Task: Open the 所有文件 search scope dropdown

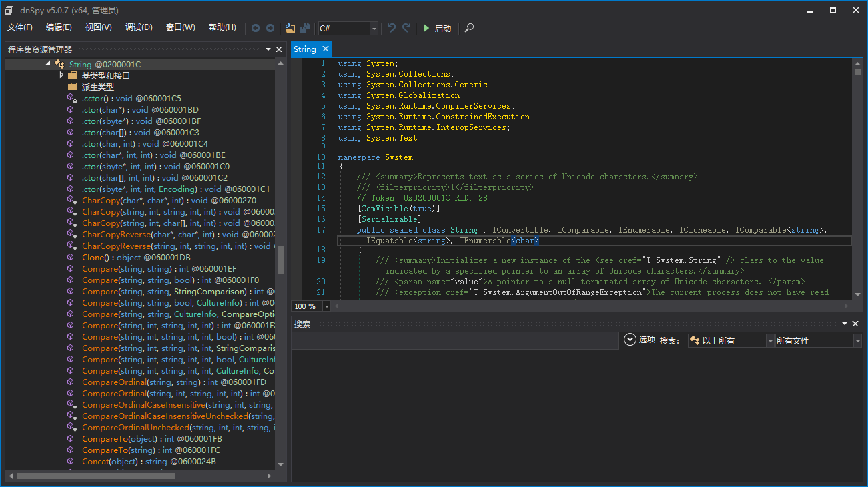Action: tap(857, 341)
